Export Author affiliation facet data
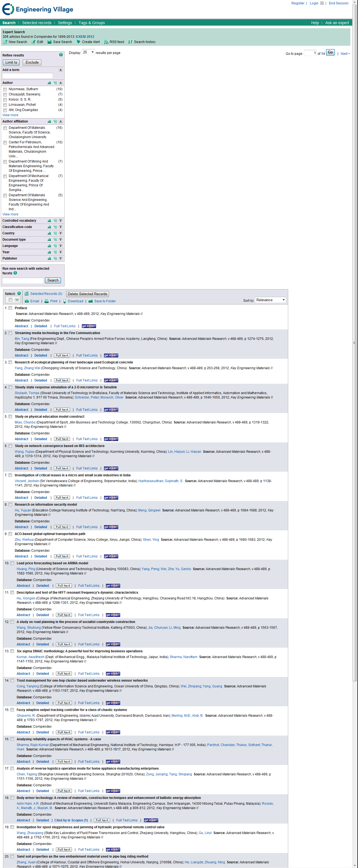Image resolution: width=358 pixels, height=868 pixels. pos(55,122)
